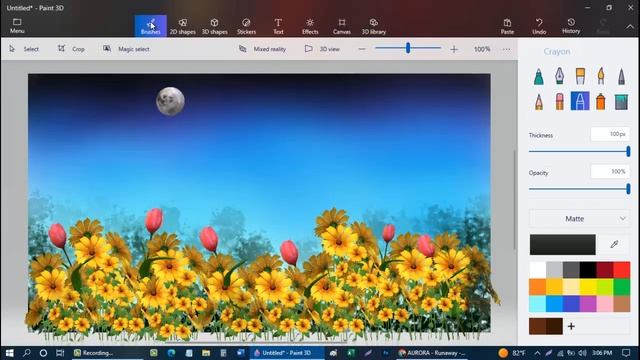Open the Text tab
Image resolution: width=640 pixels, height=360 pixels.
[278, 26]
